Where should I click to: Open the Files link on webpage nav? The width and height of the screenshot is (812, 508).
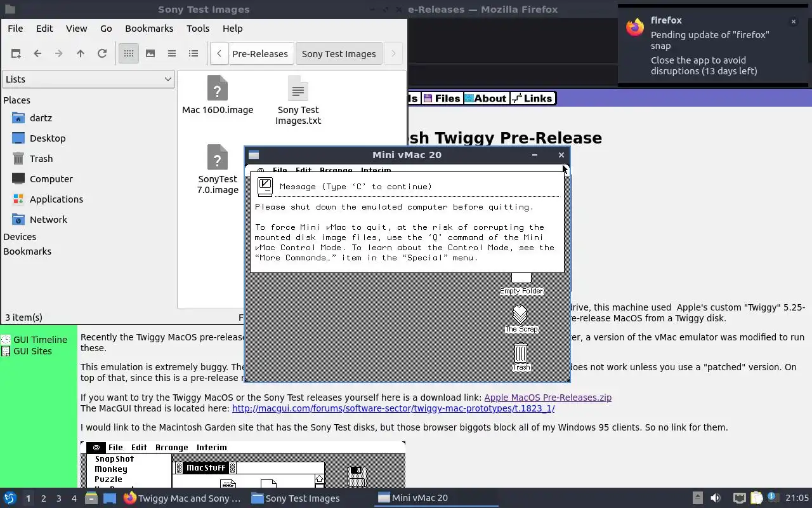click(442, 98)
